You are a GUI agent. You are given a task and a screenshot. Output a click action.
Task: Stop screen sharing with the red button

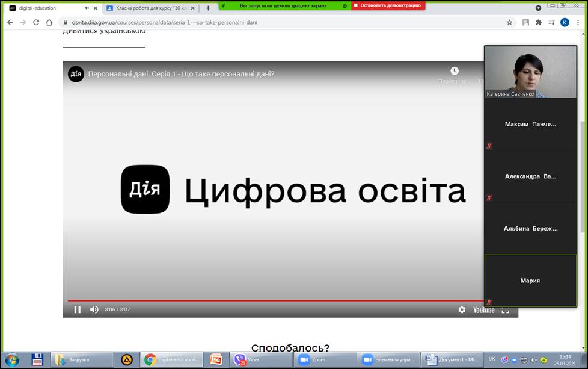tap(388, 5)
